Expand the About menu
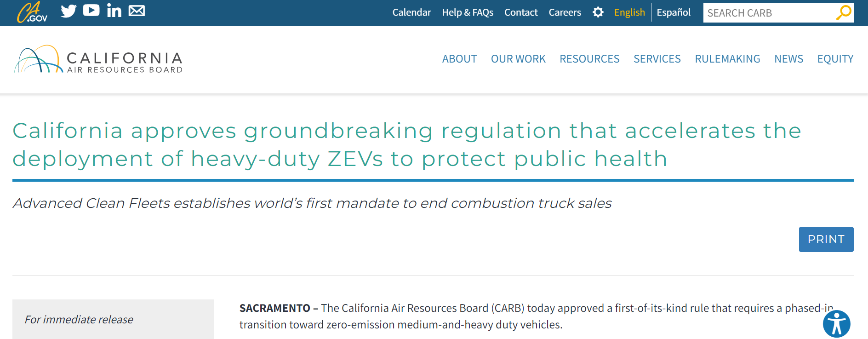The height and width of the screenshot is (339, 868). [459, 59]
